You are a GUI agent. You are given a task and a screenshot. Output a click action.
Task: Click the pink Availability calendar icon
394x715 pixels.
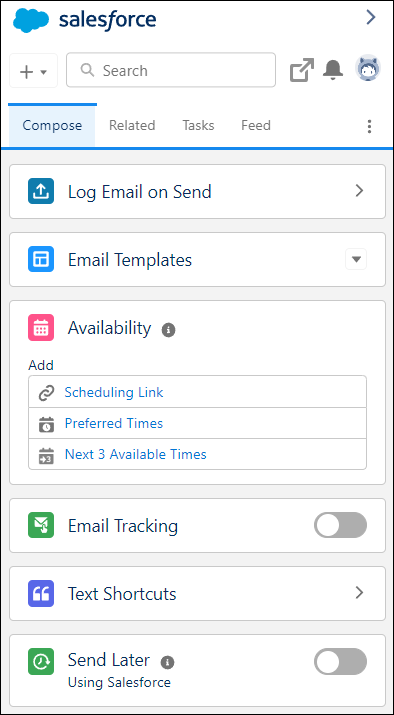click(x=41, y=327)
